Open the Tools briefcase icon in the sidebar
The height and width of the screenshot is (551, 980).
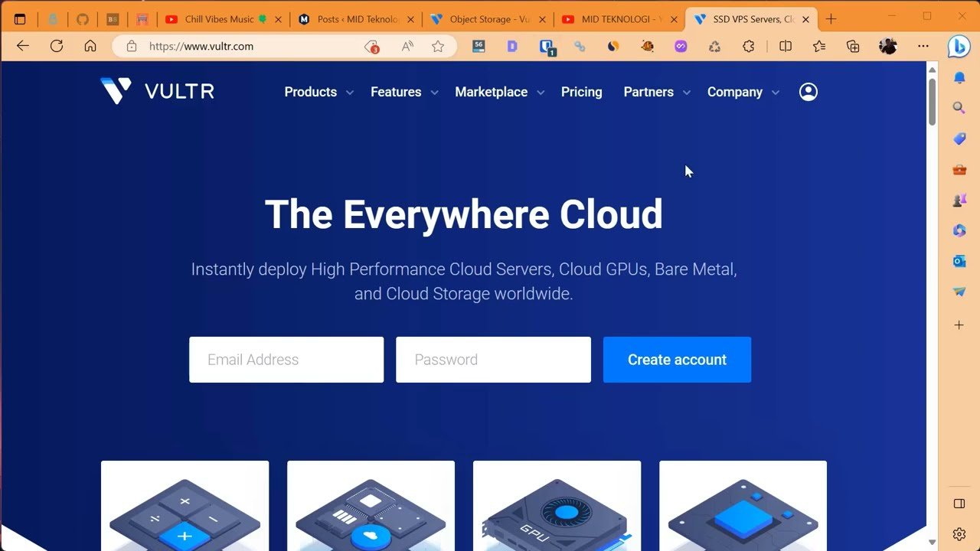959,169
